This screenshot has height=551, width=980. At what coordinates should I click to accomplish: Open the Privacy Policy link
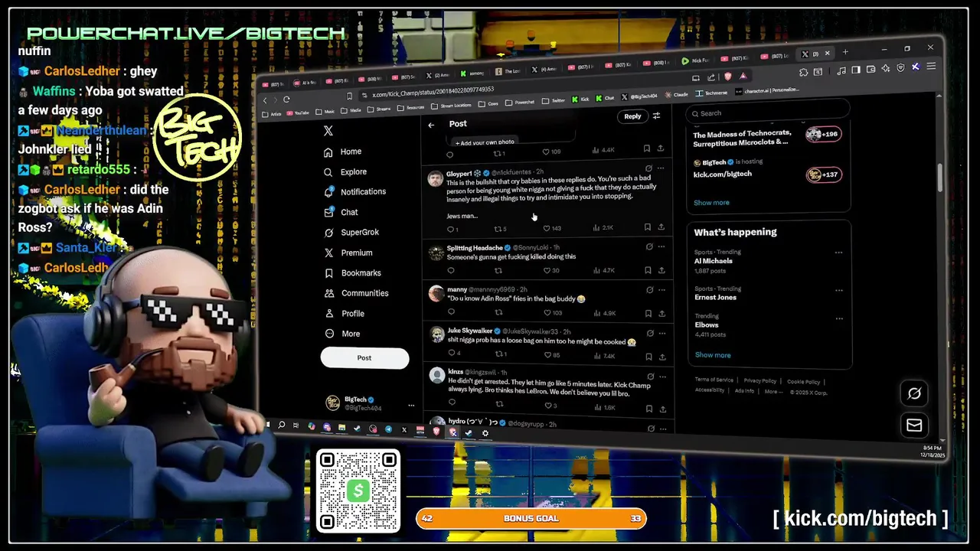click(x=759, y=381)
